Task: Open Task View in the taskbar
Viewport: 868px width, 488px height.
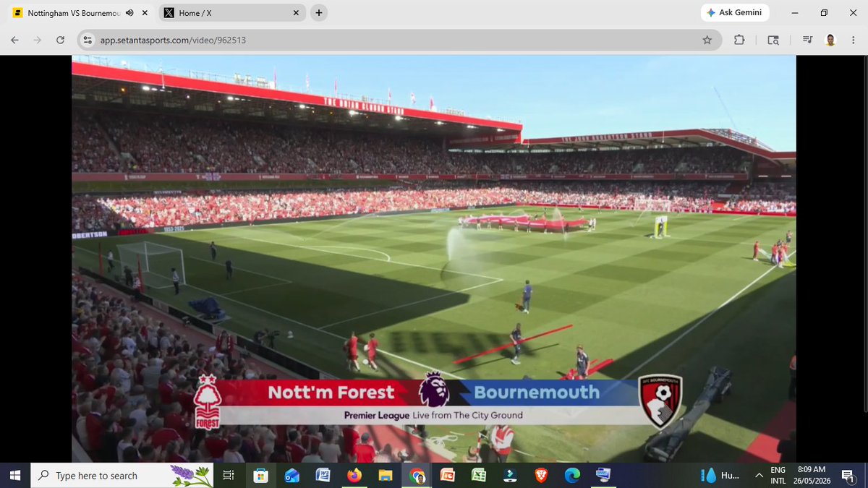Action: coord(229,476)
